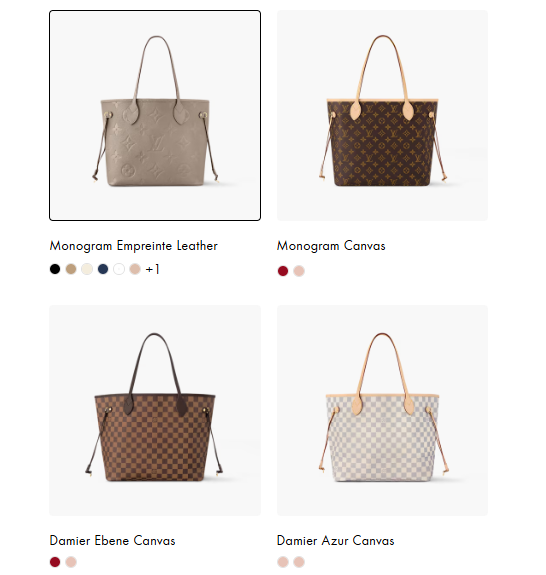Pick the first pink swatch under Damier Azur
Image resolution: width=546 pixels, height=575 pixels.
click(283, 562)
